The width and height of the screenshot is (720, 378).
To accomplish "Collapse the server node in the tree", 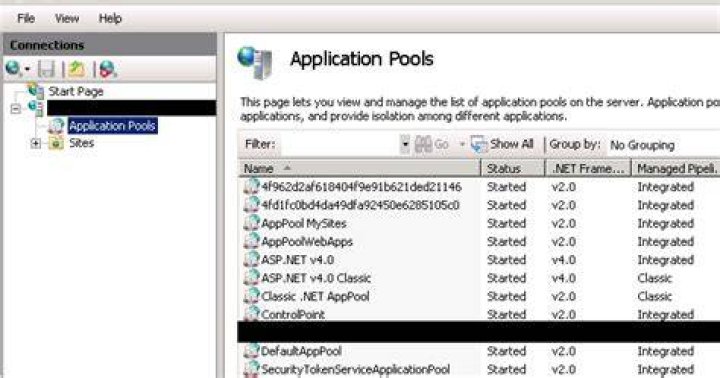I will coord(16,109).
